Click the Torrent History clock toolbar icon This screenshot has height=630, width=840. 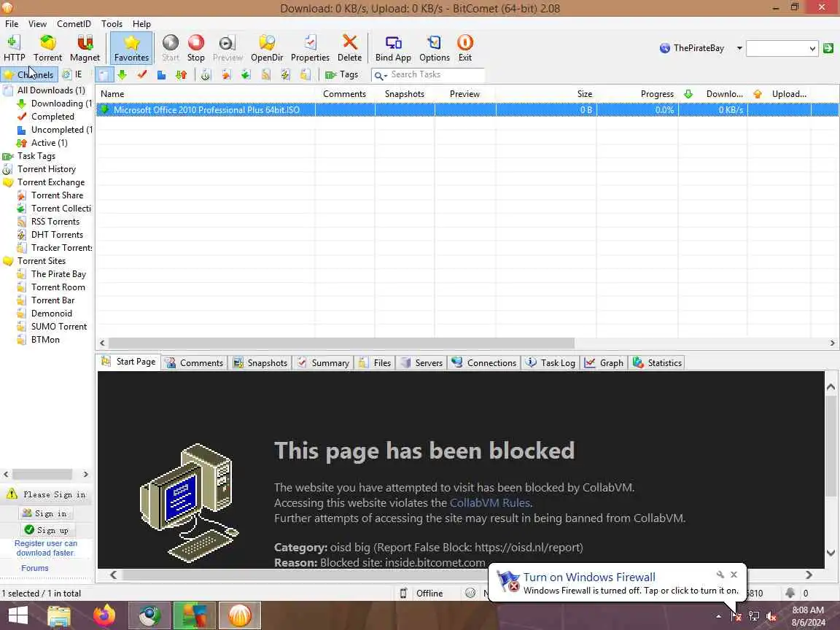(206, 74)
